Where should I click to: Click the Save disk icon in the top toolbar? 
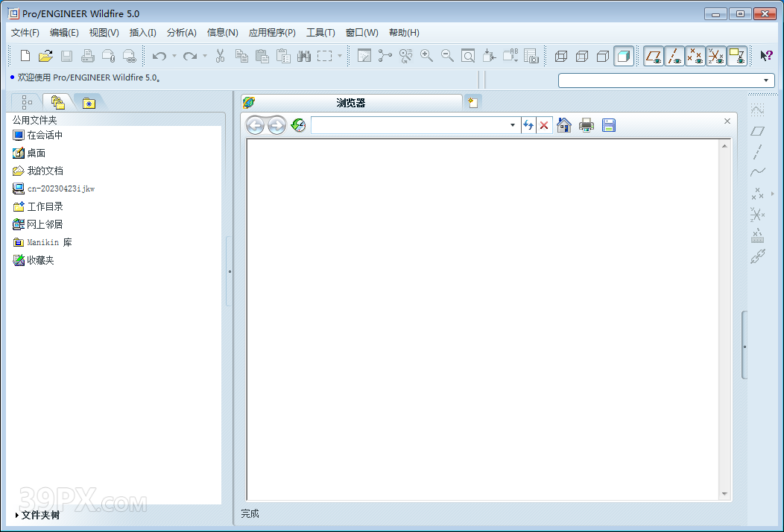(x=66, y=55)
